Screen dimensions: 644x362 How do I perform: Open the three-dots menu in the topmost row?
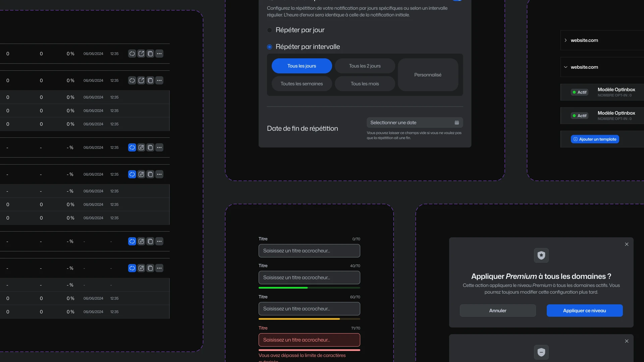pos(159,54)
